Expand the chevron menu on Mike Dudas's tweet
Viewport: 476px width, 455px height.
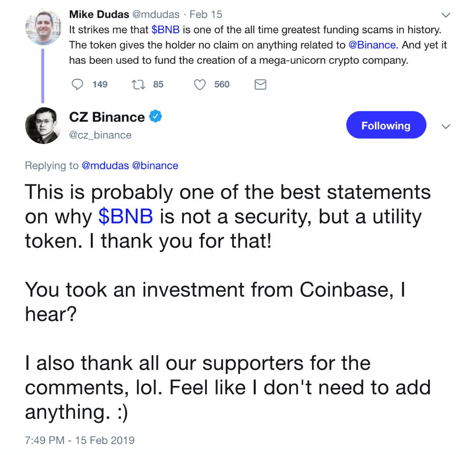446,15
